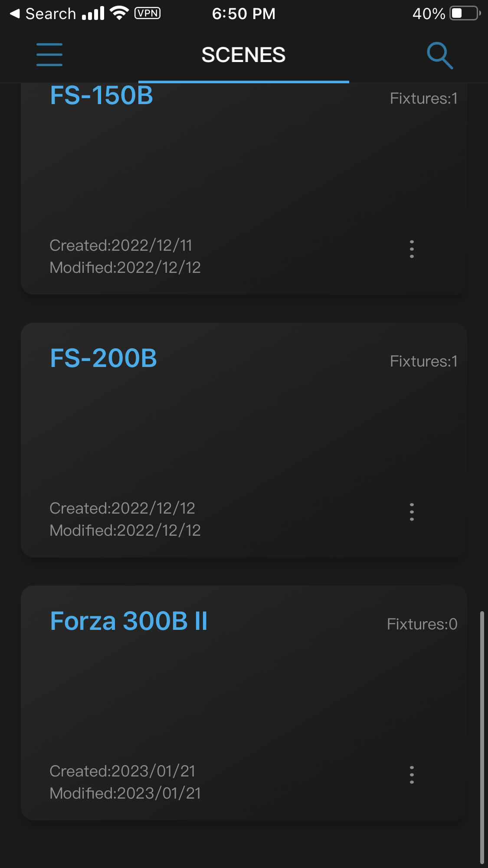The width and height of the screenshot is (488, 868).
Task: Tap the search magnifier icon
Action: click(439, 55)
